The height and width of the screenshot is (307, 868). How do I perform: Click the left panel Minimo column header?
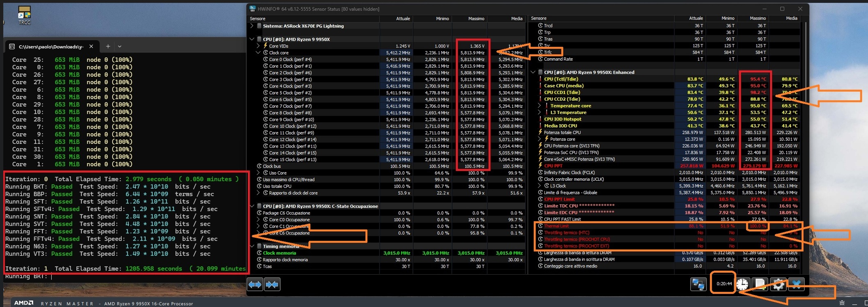pyautogui.click(x=433, y=18)
